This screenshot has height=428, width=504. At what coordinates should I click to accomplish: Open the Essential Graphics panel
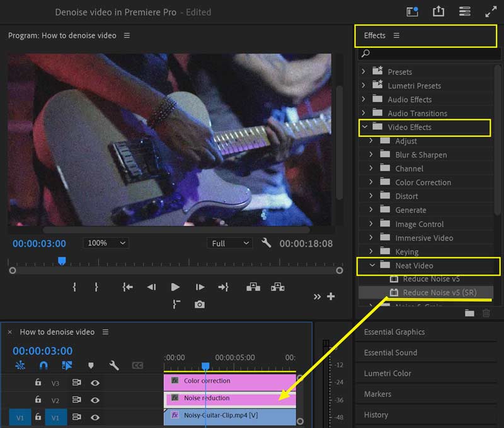point(394,332)
